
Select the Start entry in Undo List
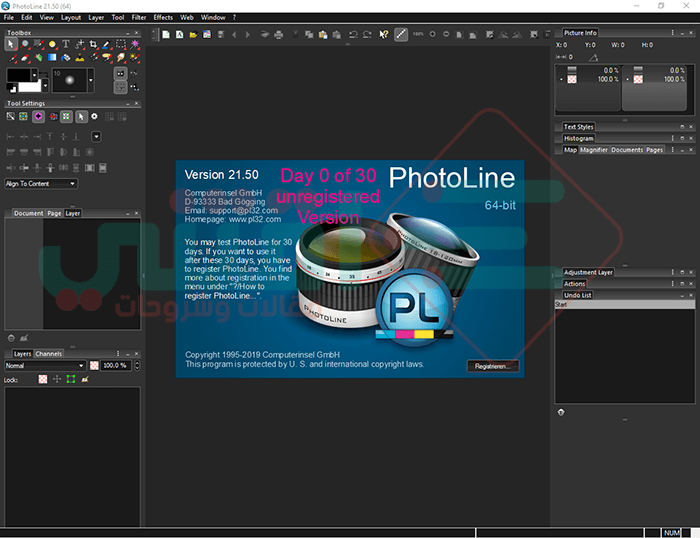tap(625, 304)
